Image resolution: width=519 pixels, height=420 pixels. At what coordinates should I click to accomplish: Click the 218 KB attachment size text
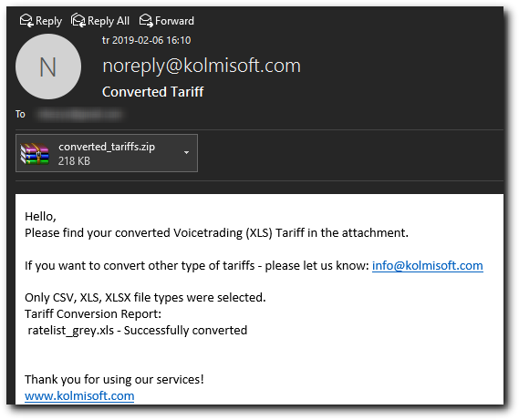click(74, 161)
